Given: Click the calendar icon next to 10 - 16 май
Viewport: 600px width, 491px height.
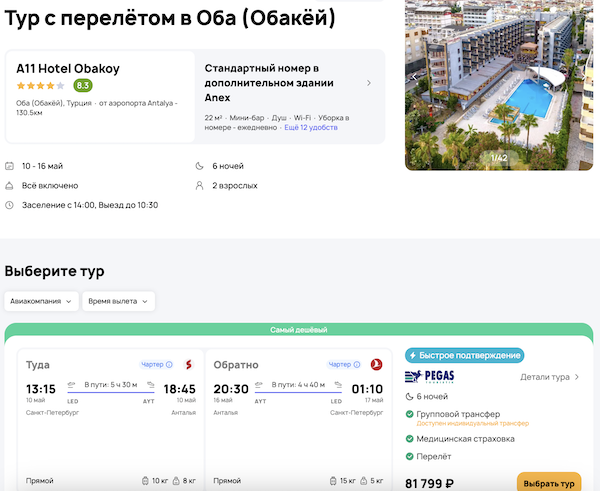Looking at the screenshot, I should tap(10, 166).
